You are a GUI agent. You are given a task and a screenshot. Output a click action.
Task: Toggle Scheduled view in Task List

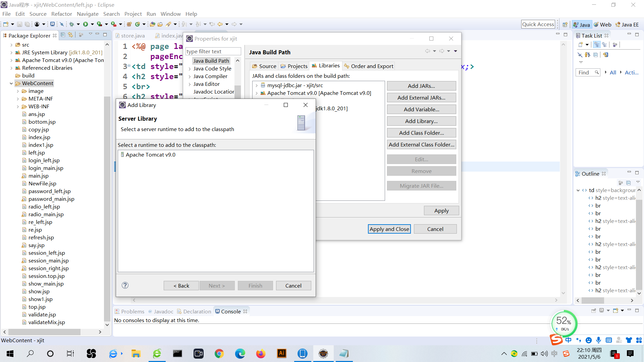(x=604, y=45)
